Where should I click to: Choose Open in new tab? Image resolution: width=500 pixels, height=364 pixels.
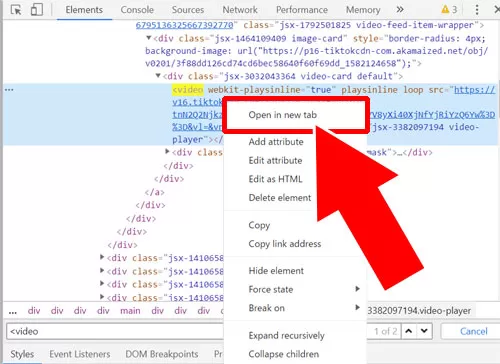pos(283,115)
